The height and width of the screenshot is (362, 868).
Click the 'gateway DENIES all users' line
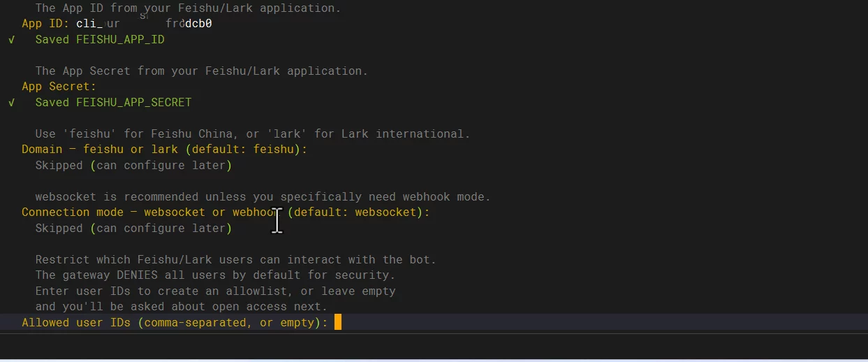(x=215, y=275)
